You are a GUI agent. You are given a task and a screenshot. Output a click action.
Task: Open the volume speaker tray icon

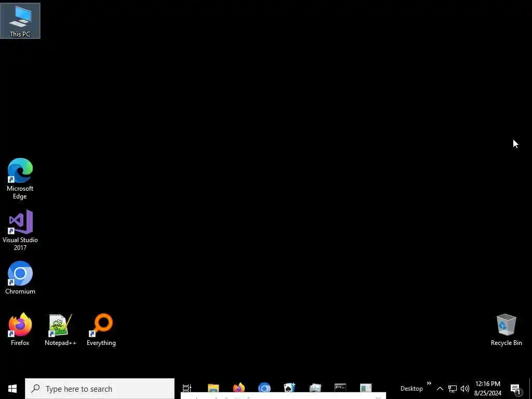[x=465, y=389]
